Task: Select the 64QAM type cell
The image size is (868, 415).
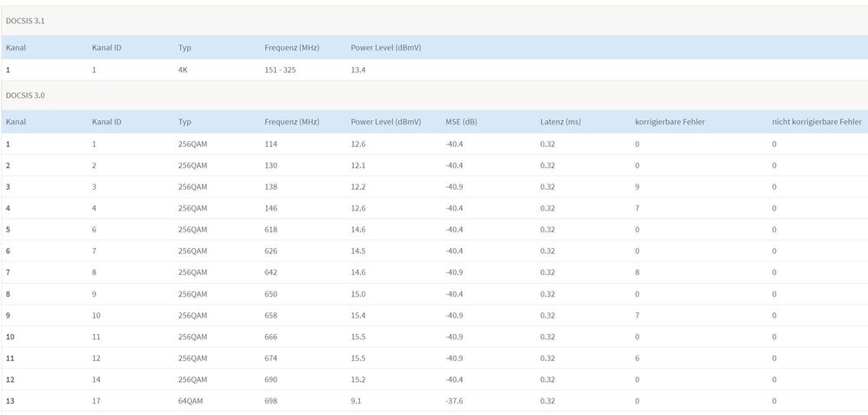Action: point(191,401)
